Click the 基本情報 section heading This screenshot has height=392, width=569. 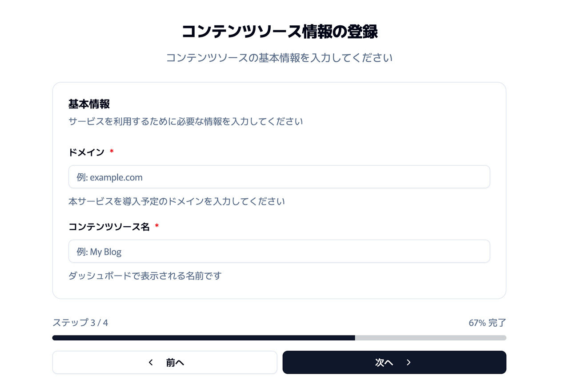89,104
